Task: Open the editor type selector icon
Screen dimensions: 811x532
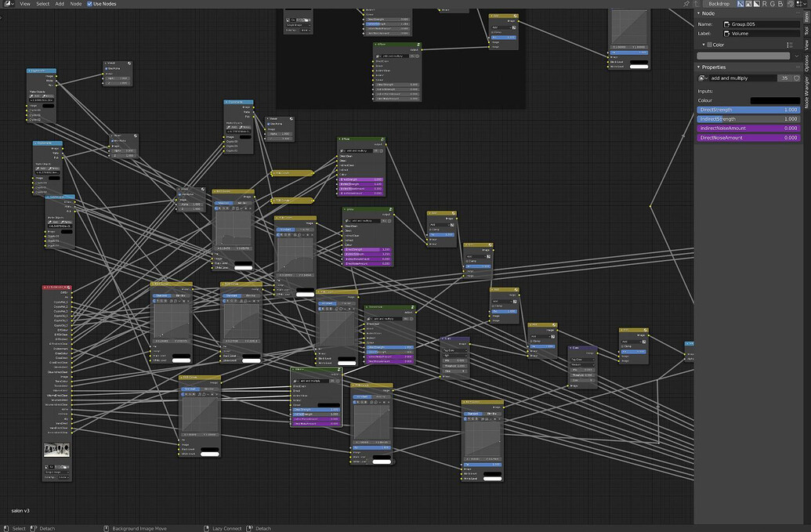Action: tap(7, 4)
